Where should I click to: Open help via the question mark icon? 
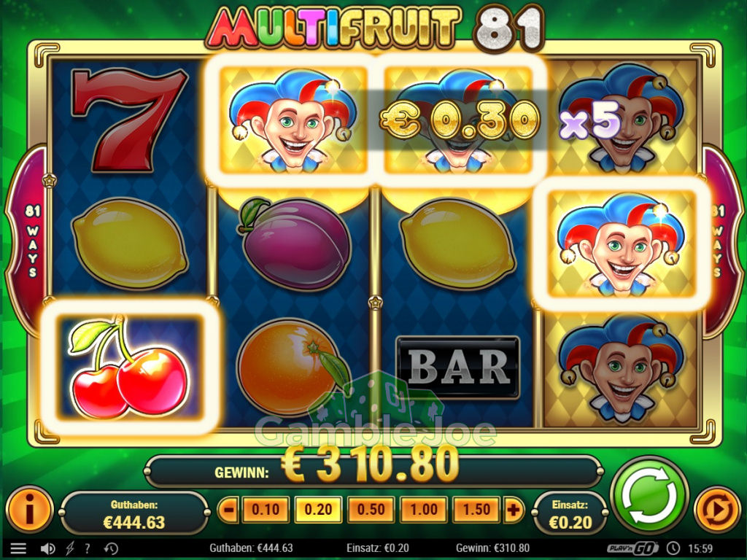tap(88, 548)
